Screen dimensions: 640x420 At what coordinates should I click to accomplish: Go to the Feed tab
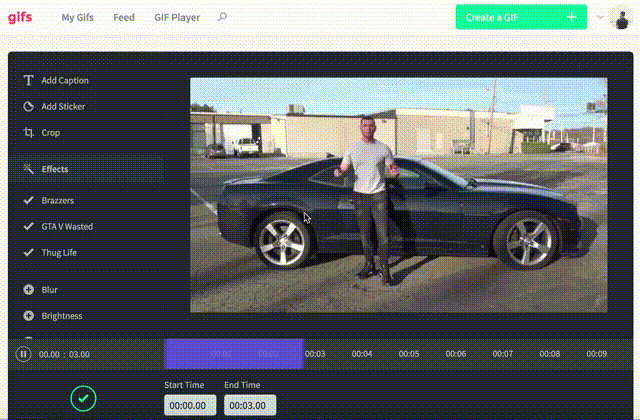coord(124,17)
